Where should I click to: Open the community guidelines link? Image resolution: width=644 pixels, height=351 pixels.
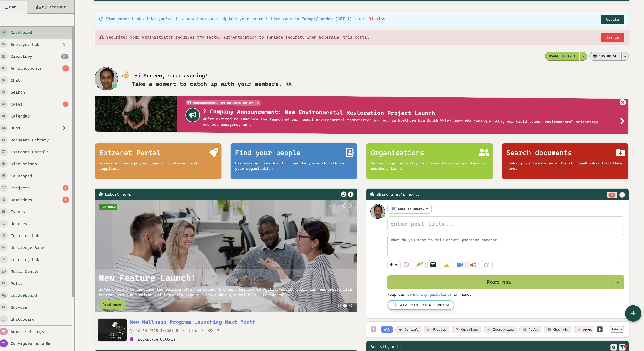click(429, 294)
